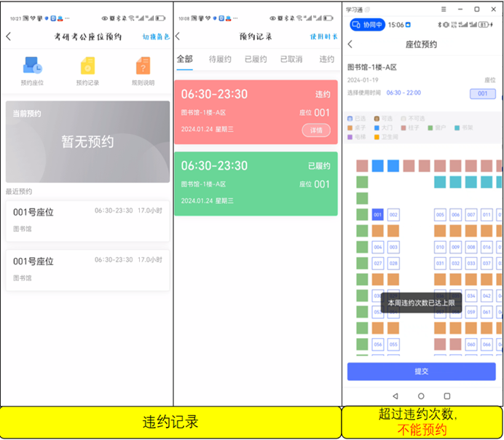The width and height of the screenshot is (504, 440).
Task: Tap Android back triangle navigation button
Action: [x=395, y=396]
